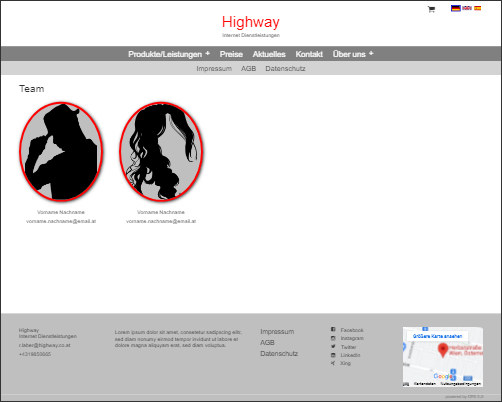Viewport: 502px width, 402px height.
Task: Open the Xing icon in footer
Action: tap(333, 363)
